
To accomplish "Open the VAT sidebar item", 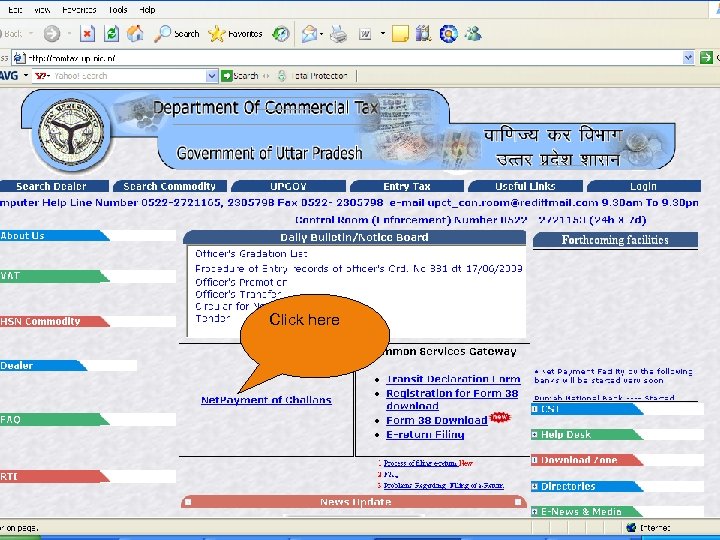I will point(54,276).
